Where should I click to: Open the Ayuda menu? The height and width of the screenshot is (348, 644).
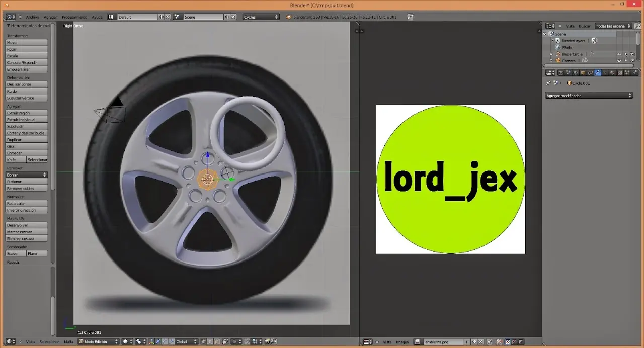coord(97,17)
